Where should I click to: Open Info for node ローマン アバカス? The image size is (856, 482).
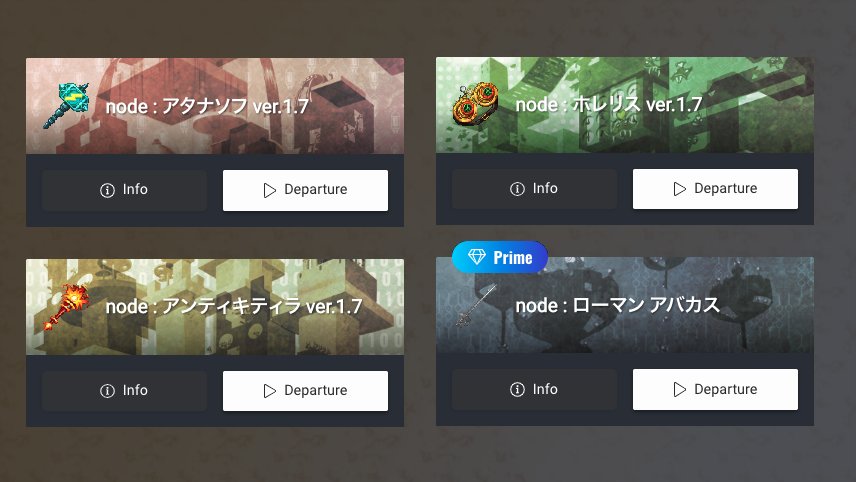534,389
